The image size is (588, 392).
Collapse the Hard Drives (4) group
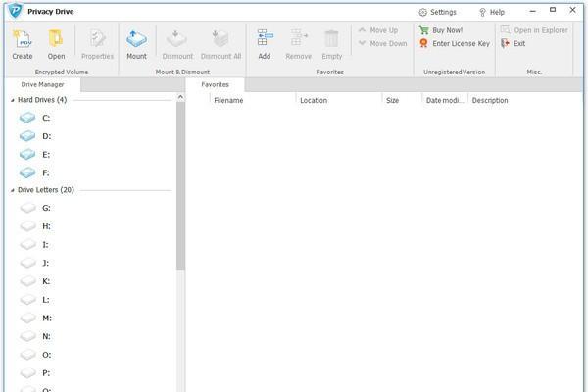pos(13,100)
